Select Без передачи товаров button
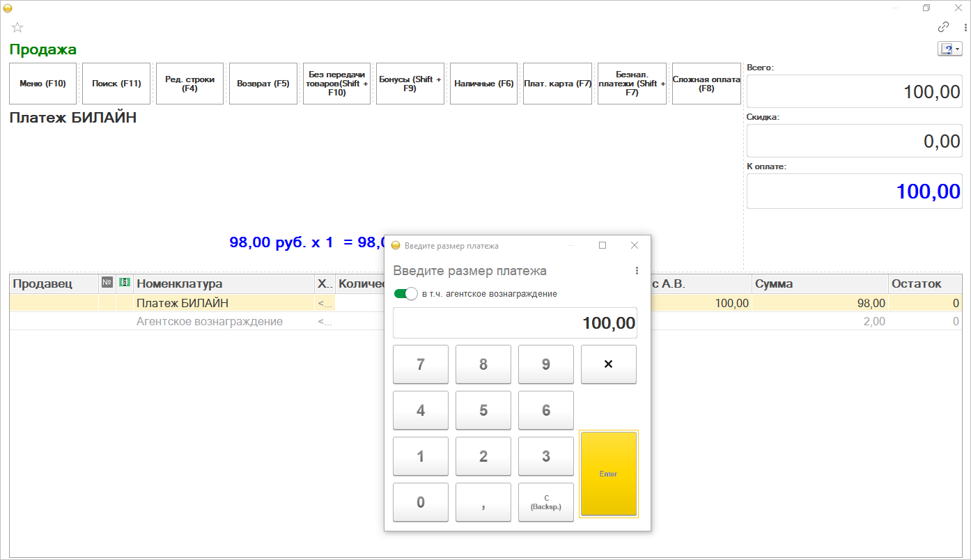This screenshot has height=560, width=971. pyautogui.click(x=336, y=84)
